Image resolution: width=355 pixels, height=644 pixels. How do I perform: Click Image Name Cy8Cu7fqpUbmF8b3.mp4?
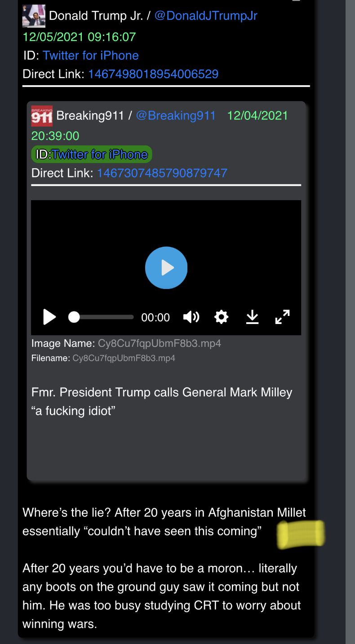click(160, 344)
